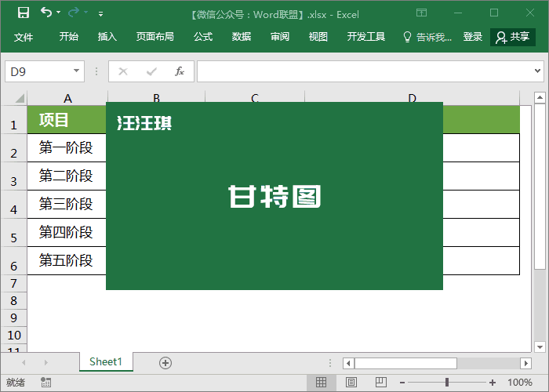Click the cell 第五阶段
Screen dimensions: 549x392
(x=67, y=261)
